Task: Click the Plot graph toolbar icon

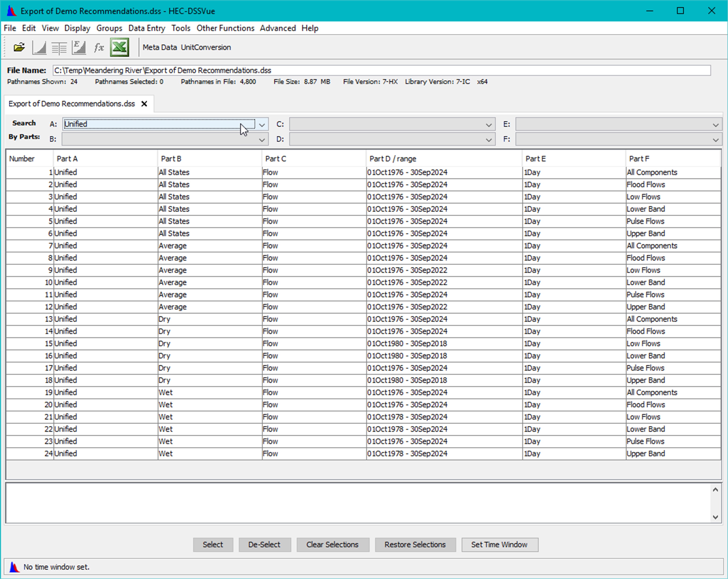Action: tap(39, 47)
